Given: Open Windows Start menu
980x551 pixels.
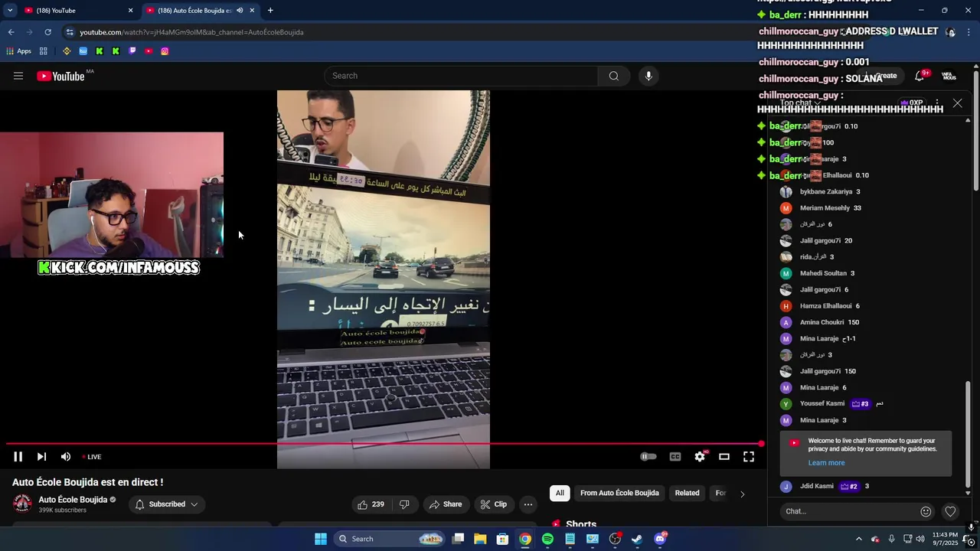Looking at the screenshot, I should [321, 539].
